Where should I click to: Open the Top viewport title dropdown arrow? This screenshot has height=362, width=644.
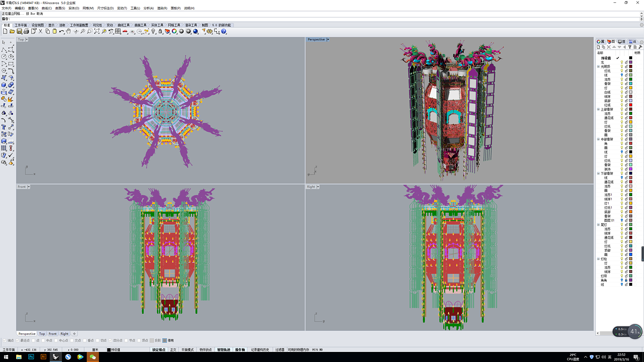[x=27, y=40]
